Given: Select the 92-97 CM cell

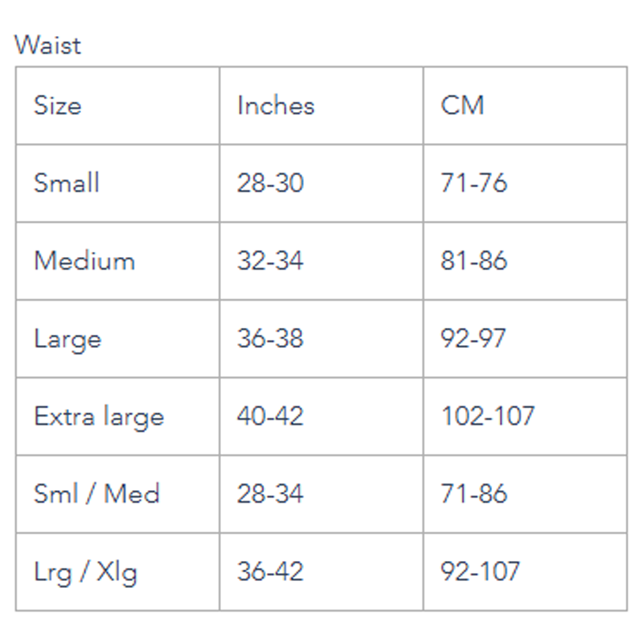Looking at the screenshot, I should pos(473,339).
